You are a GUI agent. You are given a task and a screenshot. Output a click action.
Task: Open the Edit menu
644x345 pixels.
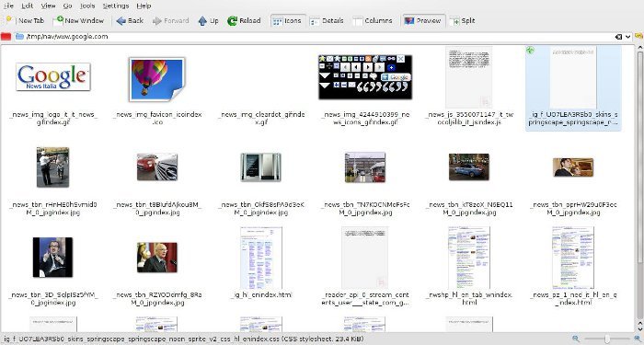[27, 6]
